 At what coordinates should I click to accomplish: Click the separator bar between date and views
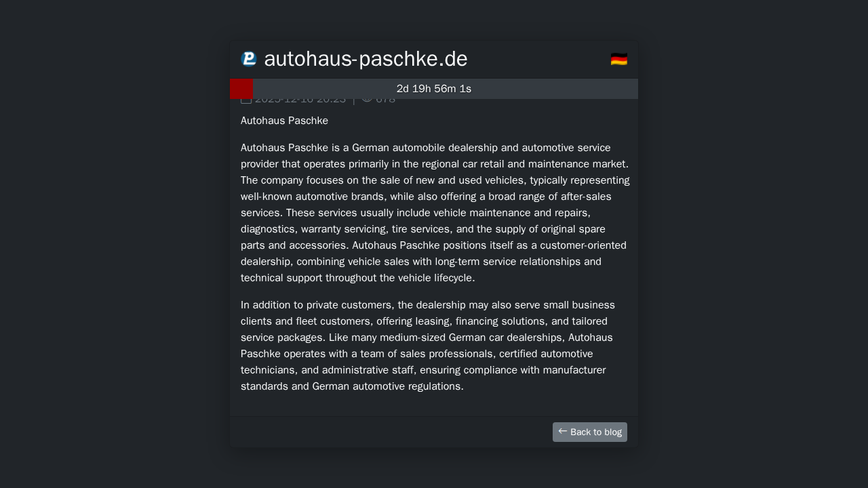[x=354, y=100]
